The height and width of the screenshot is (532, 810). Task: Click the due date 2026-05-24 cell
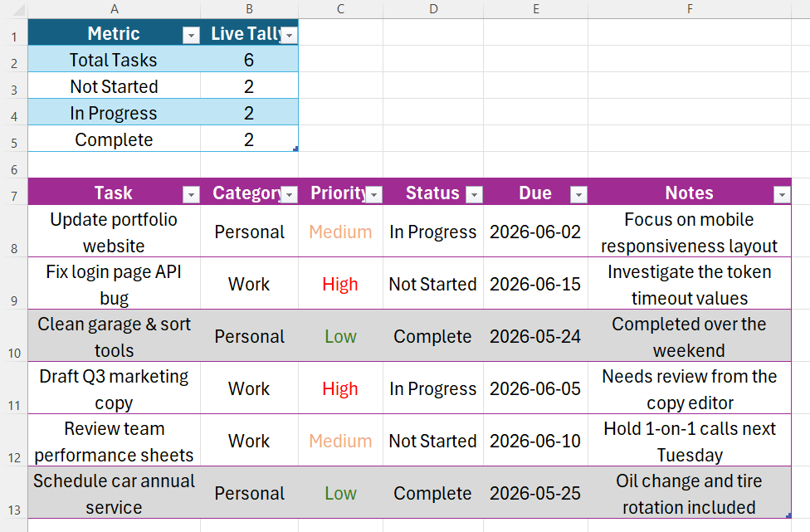coord(535,336)
